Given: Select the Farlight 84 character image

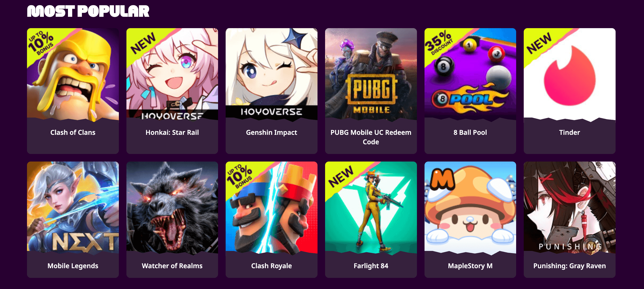Looking at the screenshot, I should tap(371, 208).
